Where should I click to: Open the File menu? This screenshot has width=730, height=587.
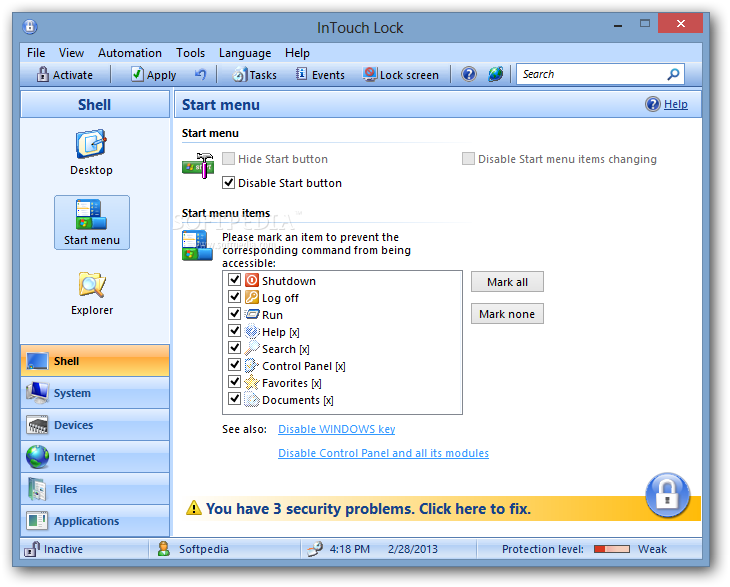coord(36,53)
